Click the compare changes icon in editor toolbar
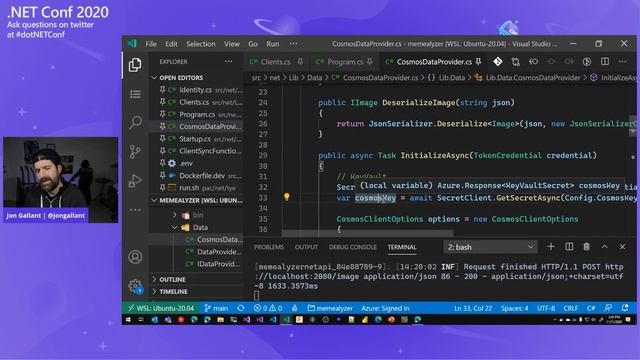 (516, 62)
